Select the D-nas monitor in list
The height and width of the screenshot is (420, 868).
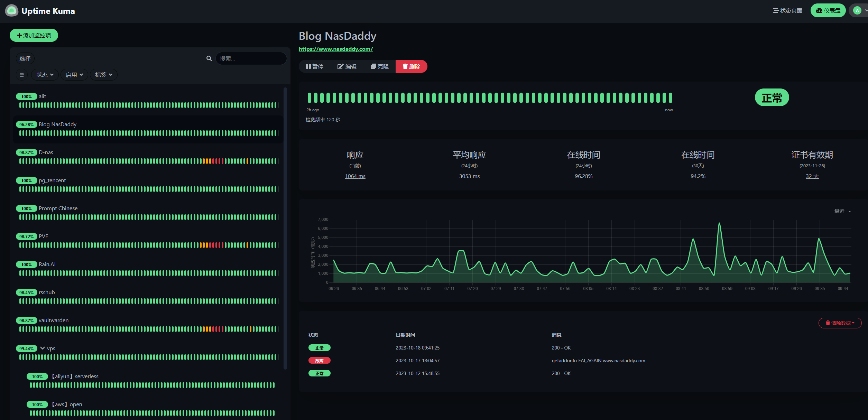46,152
